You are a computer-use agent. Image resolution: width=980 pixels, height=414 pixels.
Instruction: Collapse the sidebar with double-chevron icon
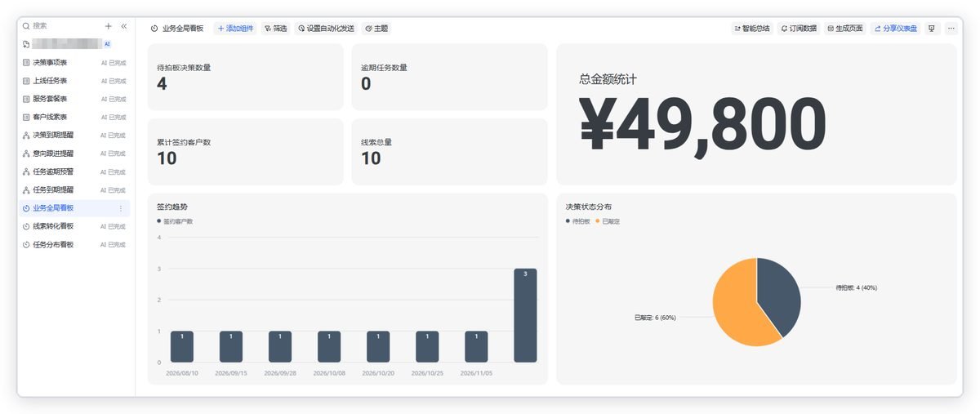click(x=124, y=26)
